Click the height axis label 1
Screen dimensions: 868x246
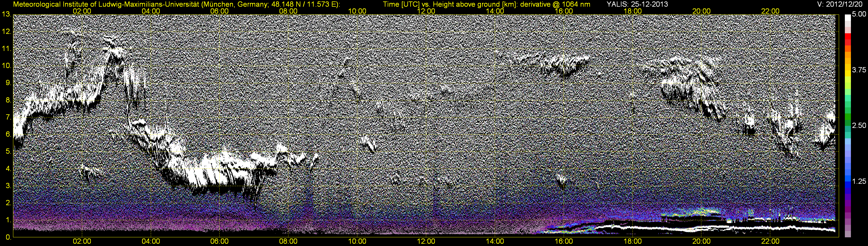[8, 220]
